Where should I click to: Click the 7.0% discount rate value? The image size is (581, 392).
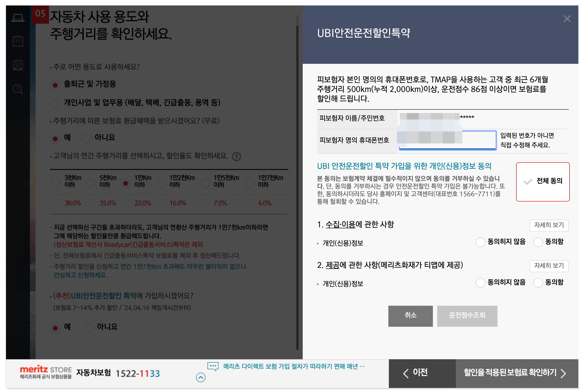tap(220, 203)
